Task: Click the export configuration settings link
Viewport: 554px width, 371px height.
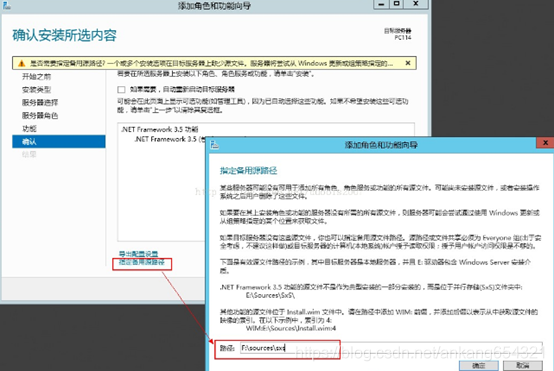Action: (138, 254)
